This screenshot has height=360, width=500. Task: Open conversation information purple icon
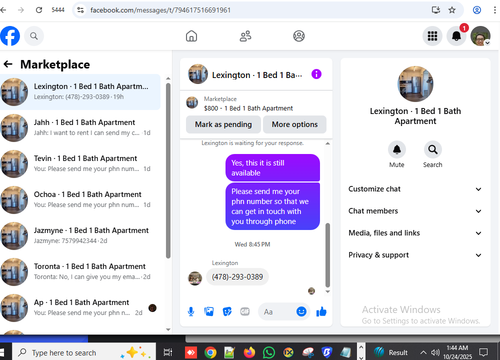(x=316, y=74)
